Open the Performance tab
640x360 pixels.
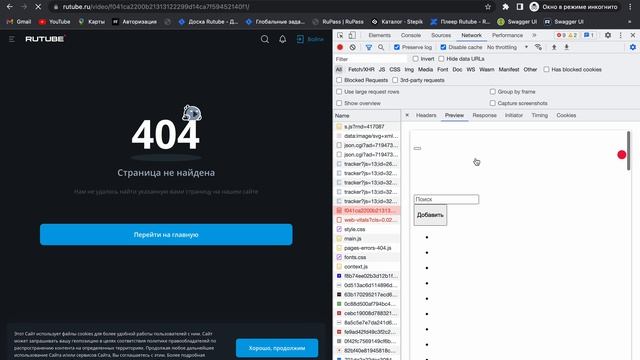[507, 36]
